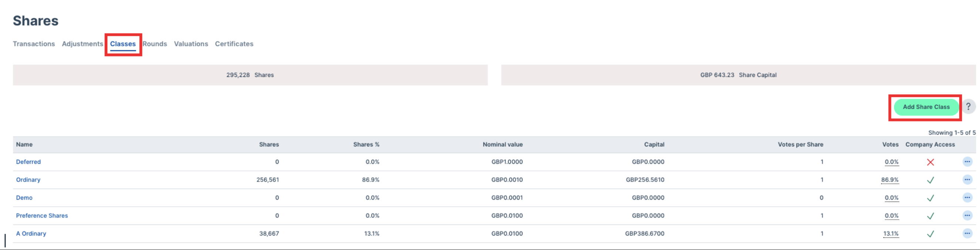Open the Rounds tab

(x=155, y=44)
